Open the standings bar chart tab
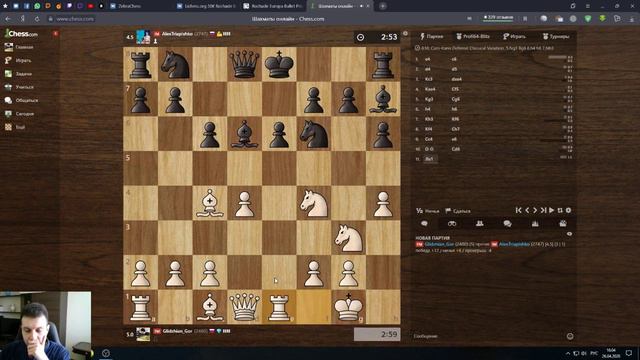The width and height of the screenshot is (640, 360). tap(535, 223)
